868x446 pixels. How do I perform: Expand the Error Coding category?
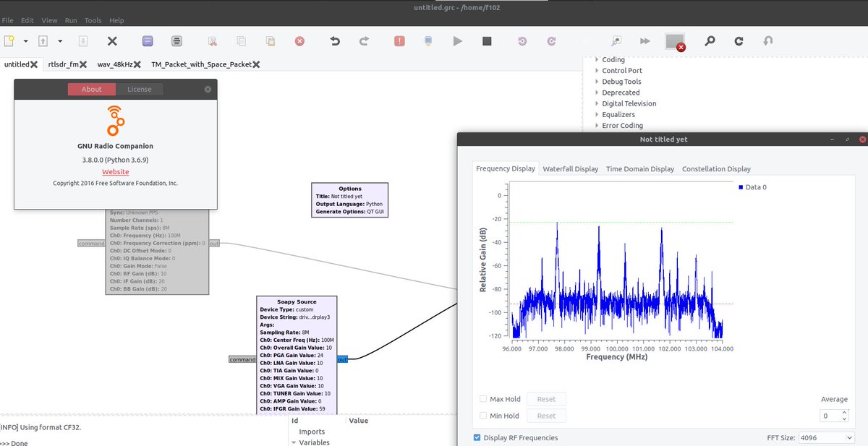tap(596, 125)
